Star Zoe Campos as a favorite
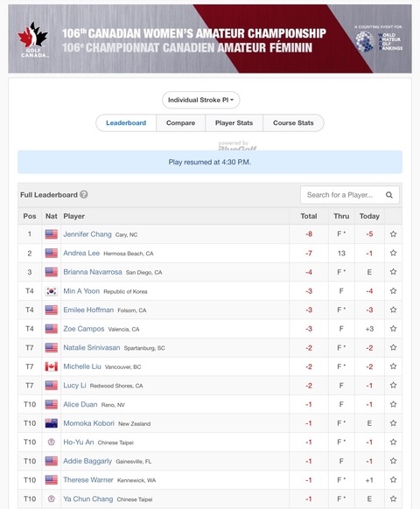This screenshot has height=509, width=420. pyautogui.click(x=394, y=329)
